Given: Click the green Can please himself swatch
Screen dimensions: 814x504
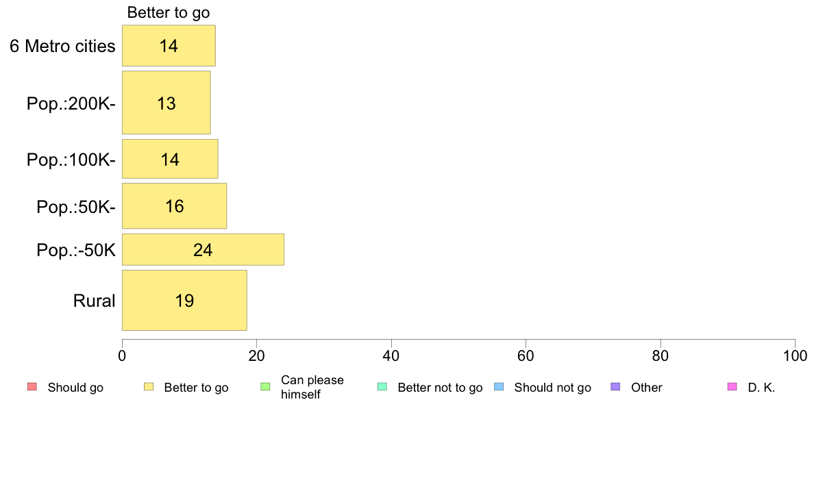Looking at the screenshot, I should tap(265, 387).
